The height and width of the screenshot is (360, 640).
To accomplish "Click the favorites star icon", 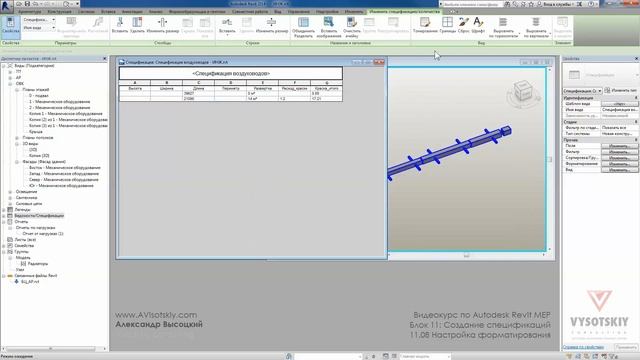I will pyautogui.click(x=531, y=4).
